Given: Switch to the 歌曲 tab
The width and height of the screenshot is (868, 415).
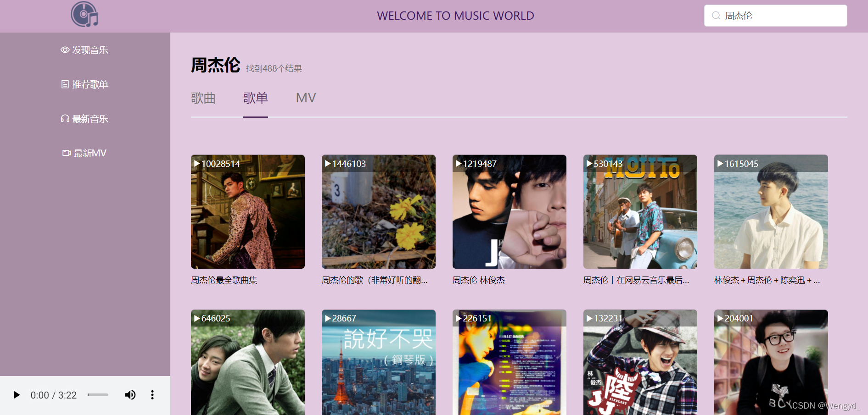Looking at the screenshot, I should tap(203, 98).
